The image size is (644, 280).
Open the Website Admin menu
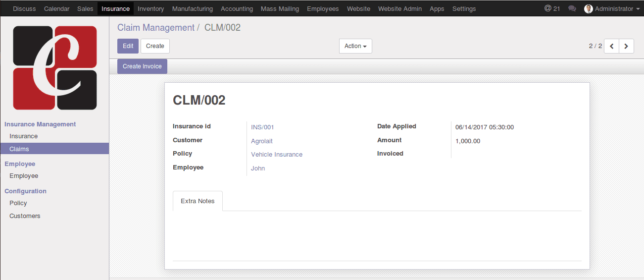point(400,8)
